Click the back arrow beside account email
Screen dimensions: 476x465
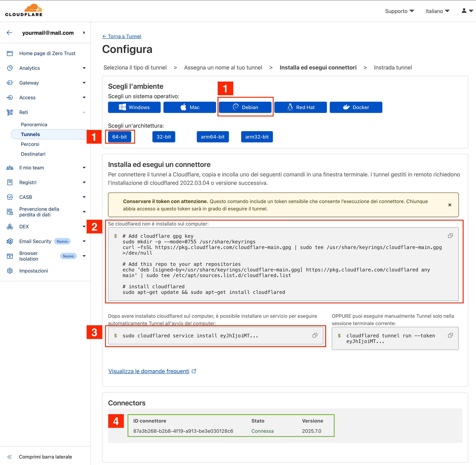click(9, 33)
